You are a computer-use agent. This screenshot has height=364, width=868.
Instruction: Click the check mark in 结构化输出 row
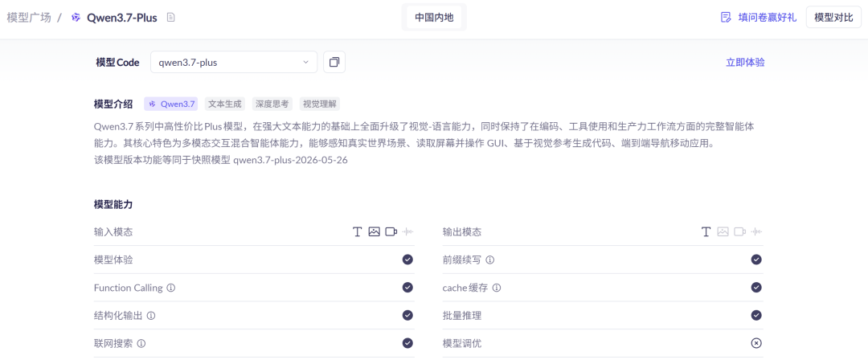(x=408, y=315)
